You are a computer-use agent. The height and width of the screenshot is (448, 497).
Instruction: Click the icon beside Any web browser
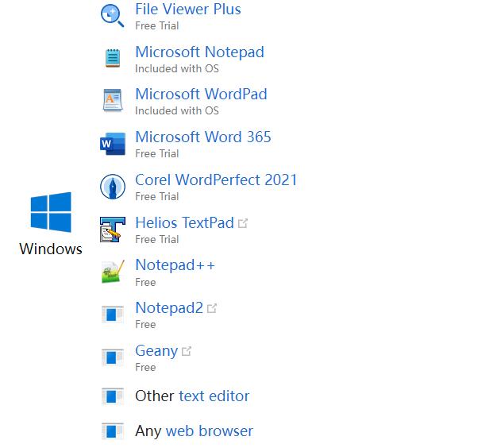(112, 431)
